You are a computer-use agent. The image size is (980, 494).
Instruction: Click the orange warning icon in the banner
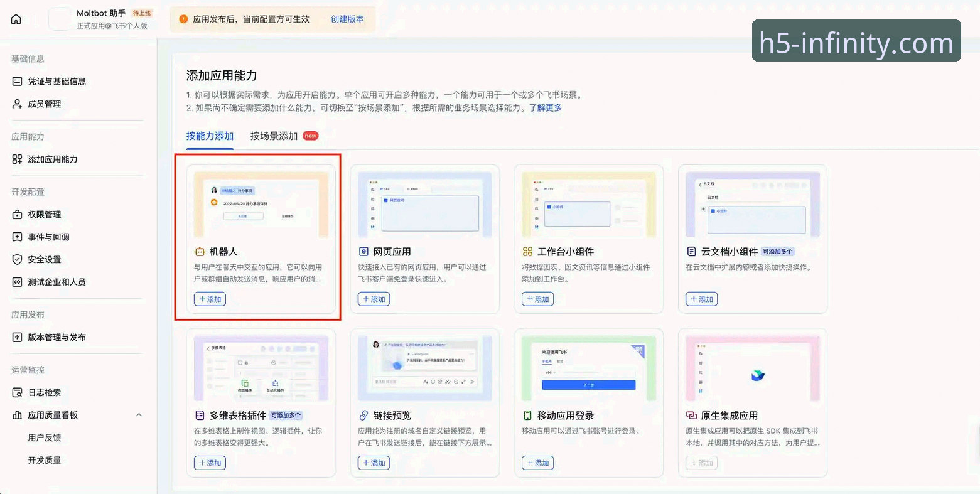point(183,19)
